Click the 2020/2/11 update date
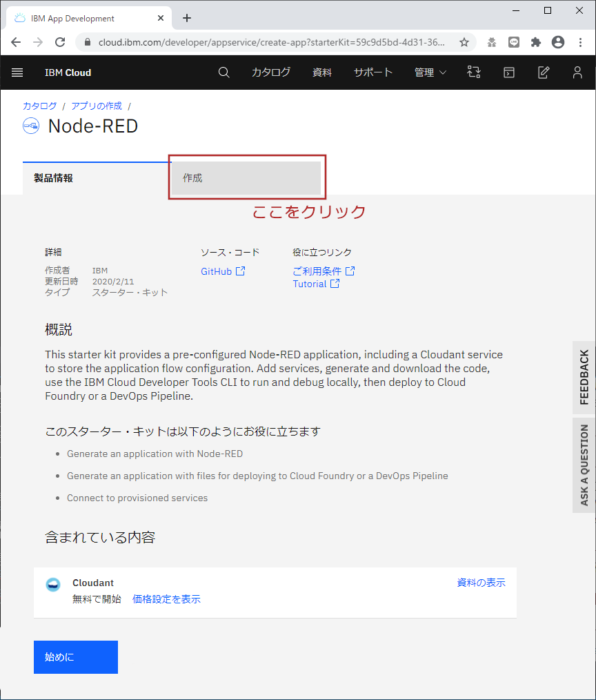 tap(113, 281)
